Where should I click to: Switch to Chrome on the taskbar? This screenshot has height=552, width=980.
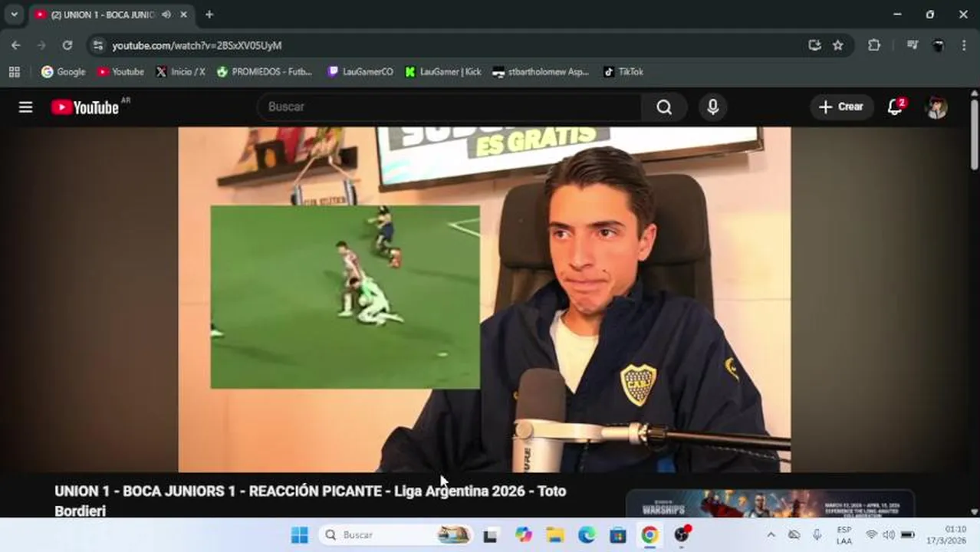[x=649, y=534]
